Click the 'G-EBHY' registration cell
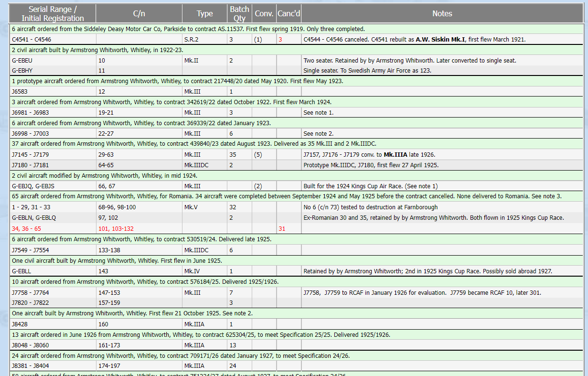 [53, 70]
